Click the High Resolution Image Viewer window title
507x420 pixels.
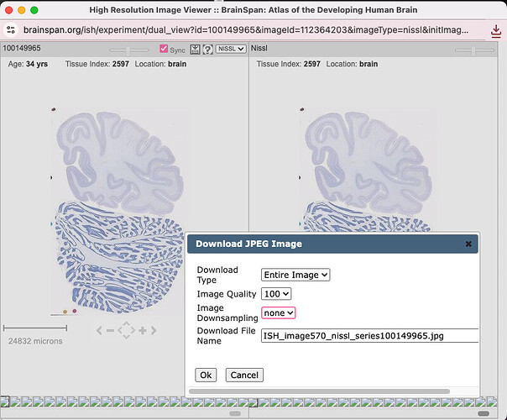253,10
